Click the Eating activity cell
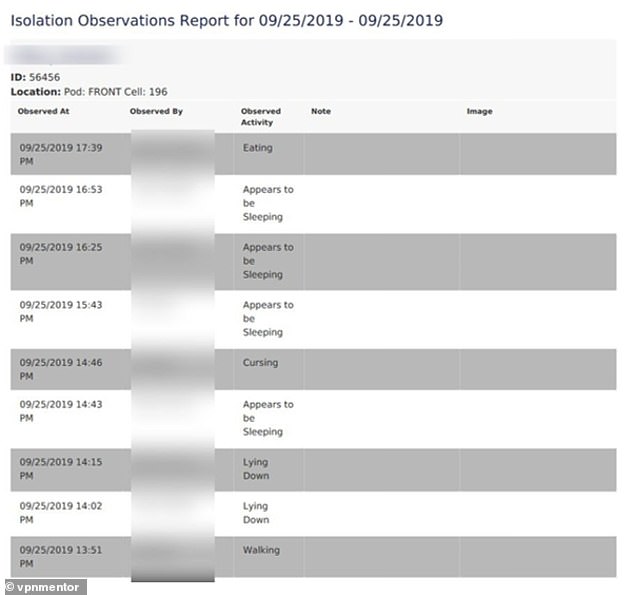The height and width of the screenshot is (595, 634). click(258, 148)
